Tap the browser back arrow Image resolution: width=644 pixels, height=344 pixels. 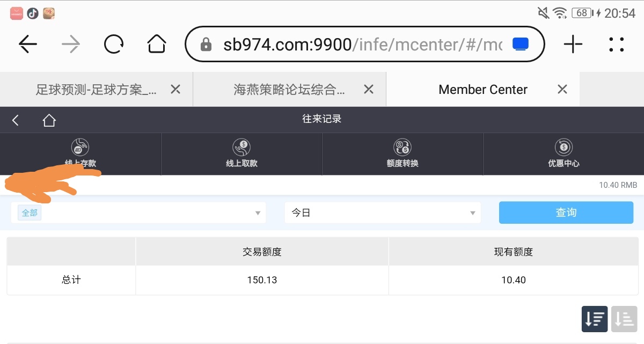28,45
